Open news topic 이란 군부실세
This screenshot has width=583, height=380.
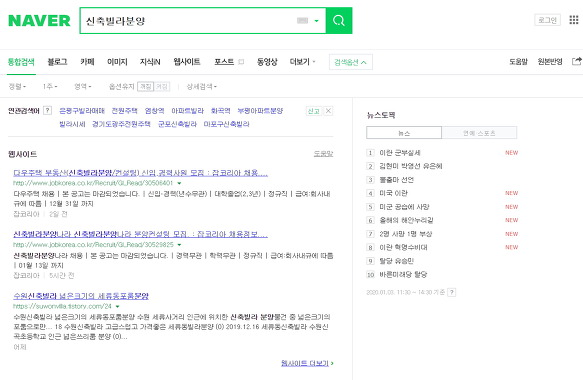point(400,153)
